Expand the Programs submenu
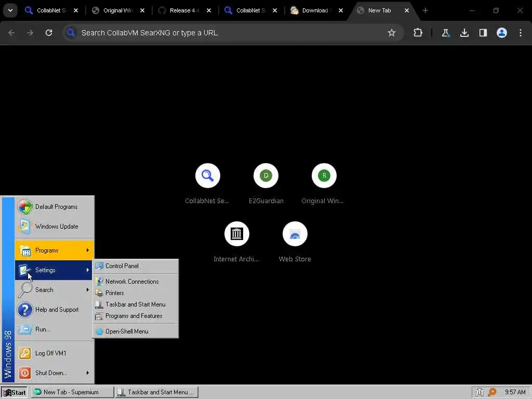Screen dimensions: 532x399 54,250
